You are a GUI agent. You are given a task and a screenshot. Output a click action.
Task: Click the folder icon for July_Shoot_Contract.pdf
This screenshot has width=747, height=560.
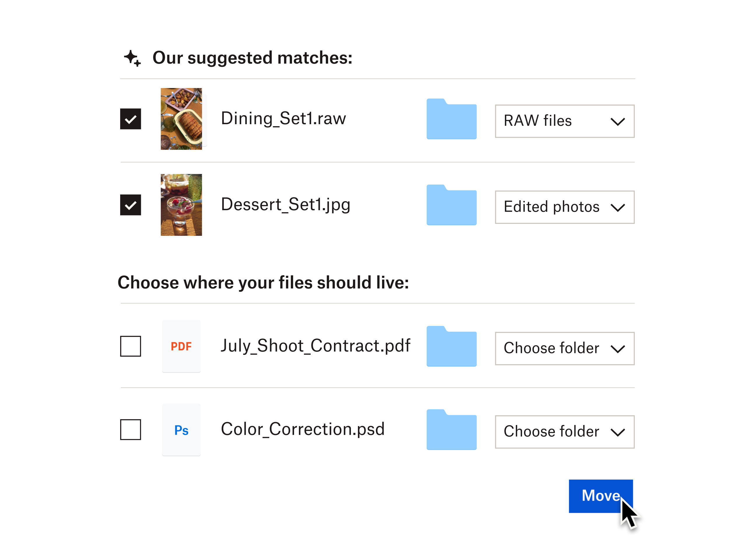coord(451,347)
